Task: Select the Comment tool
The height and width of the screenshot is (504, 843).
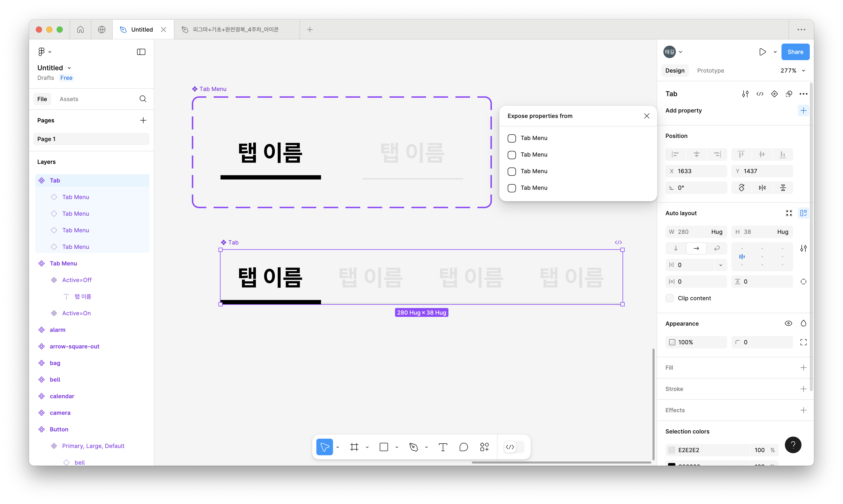Action: click(464, 447)
